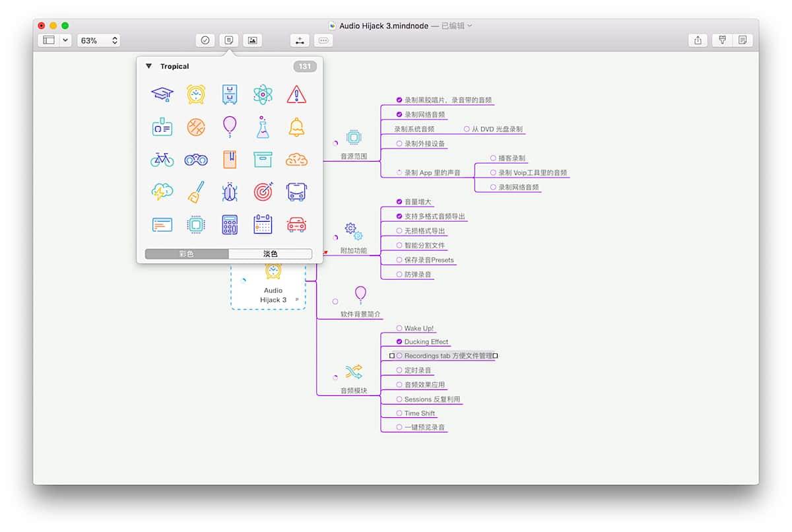Viewport: 792px width, 532px height.
Task: Choose the lightning cloud sticker
Action: (162, 191)
